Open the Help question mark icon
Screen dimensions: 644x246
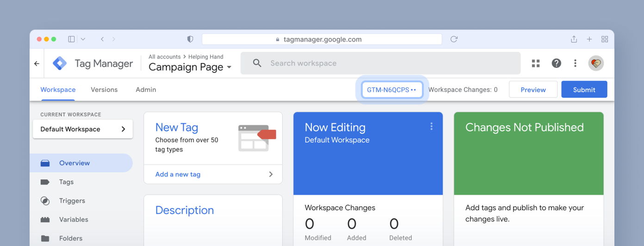pos(556,63)
